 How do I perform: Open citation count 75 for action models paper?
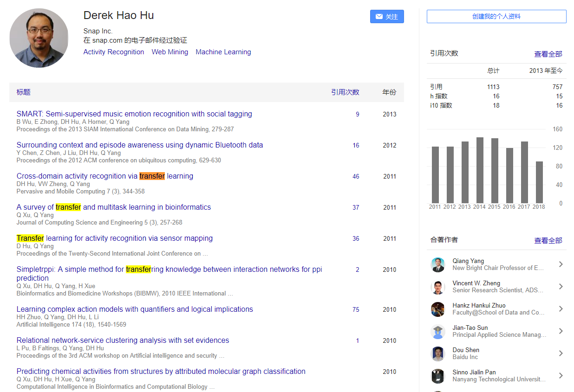click(x=356, y=309)
